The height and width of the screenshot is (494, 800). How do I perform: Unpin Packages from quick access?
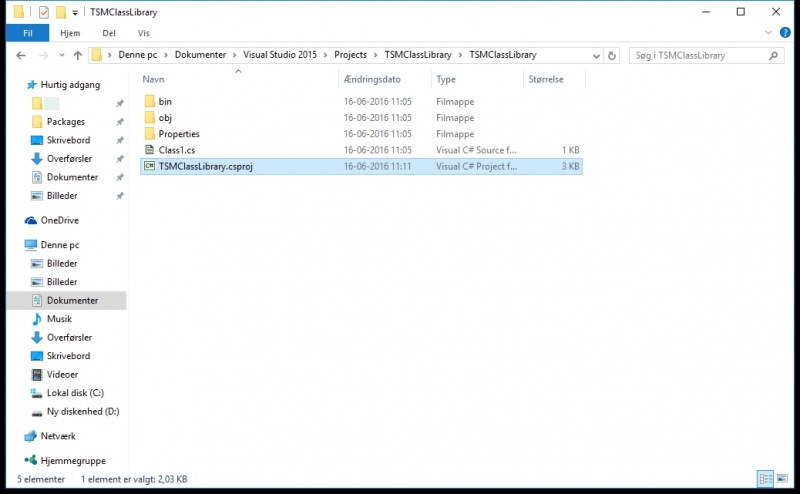click(x=120, y=122)
